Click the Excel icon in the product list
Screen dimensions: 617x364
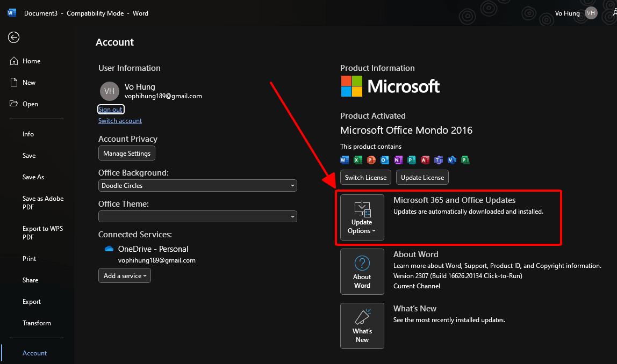pos(357,159)
